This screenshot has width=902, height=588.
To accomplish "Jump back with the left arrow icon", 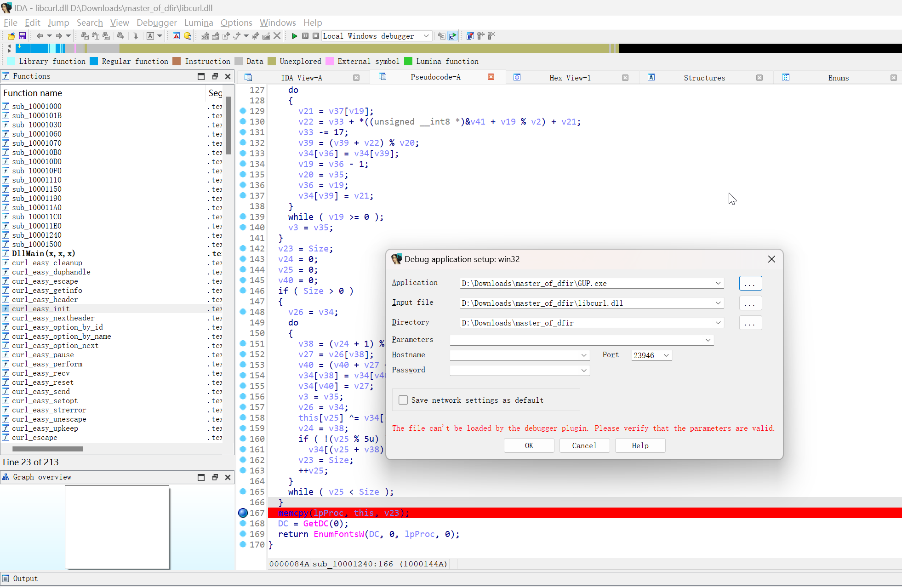I will [40, 36].
